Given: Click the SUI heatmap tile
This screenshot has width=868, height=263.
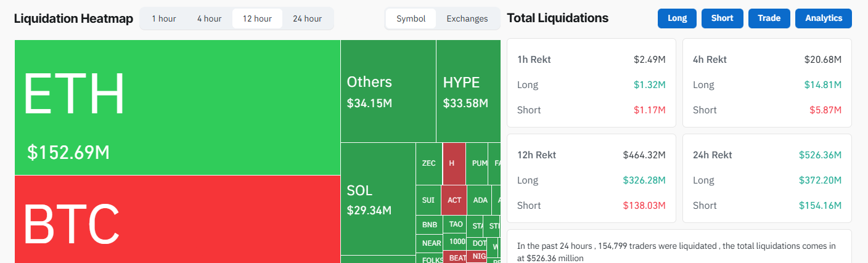Looking at the screenshot, I should 428,200.
